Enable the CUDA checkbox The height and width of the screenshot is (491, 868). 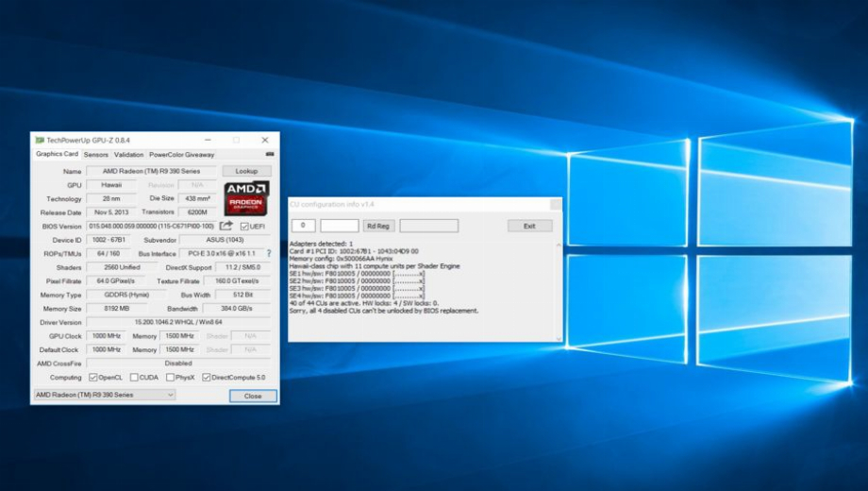tap(134, 377)
